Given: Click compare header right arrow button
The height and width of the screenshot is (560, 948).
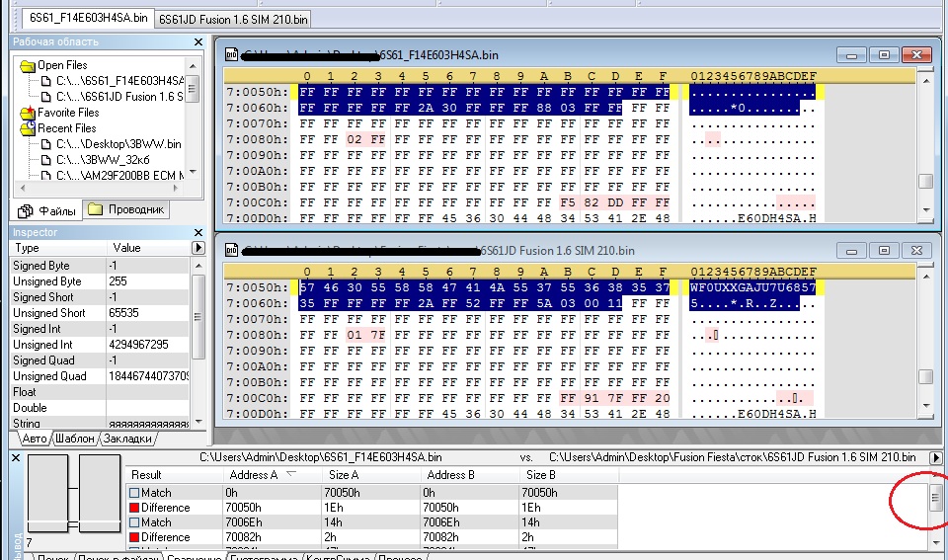Looking at the screenshot, I should pyautogui.click(x=935, y=458).
